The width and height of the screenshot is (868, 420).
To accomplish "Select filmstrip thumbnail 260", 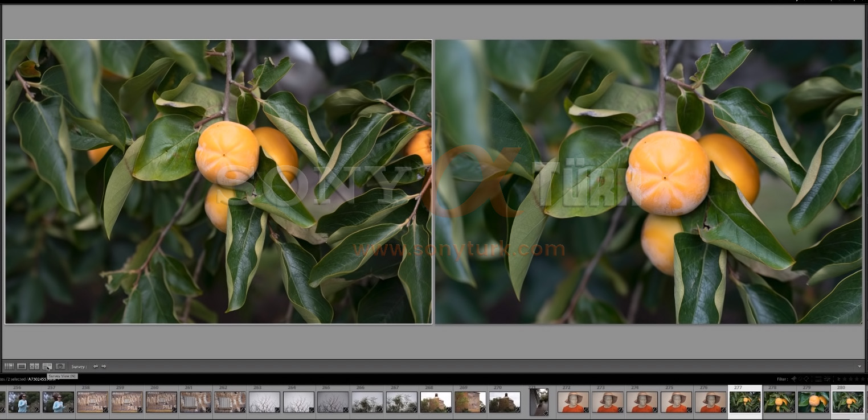I will tap(161, 402).
